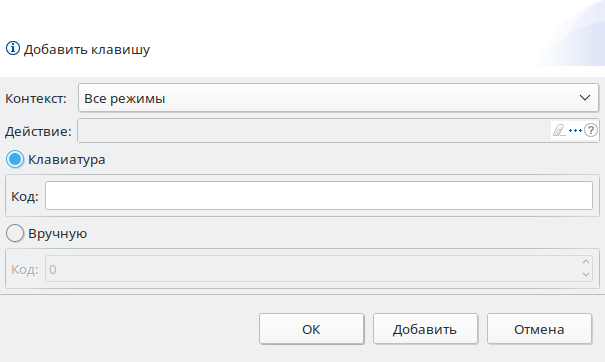Click the Добавить клавишу title text
This screenshot has width=605, height=362.
tap(87, 49)
